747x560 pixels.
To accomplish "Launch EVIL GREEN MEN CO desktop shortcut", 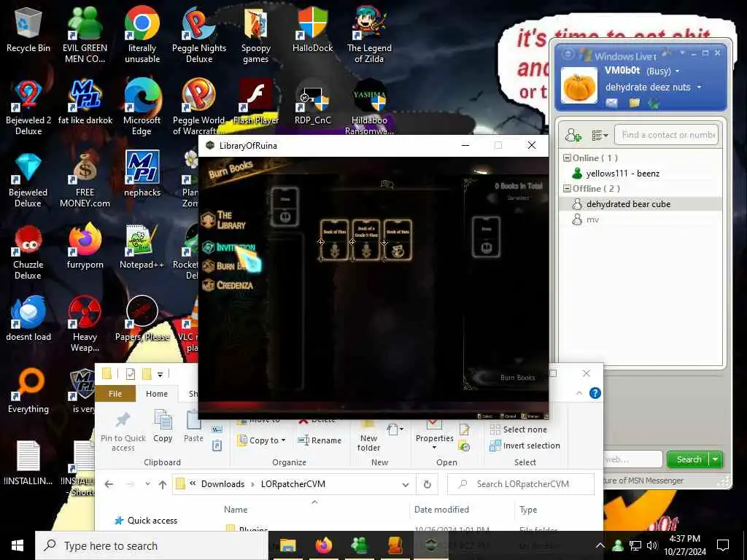I will pos(85,35).
